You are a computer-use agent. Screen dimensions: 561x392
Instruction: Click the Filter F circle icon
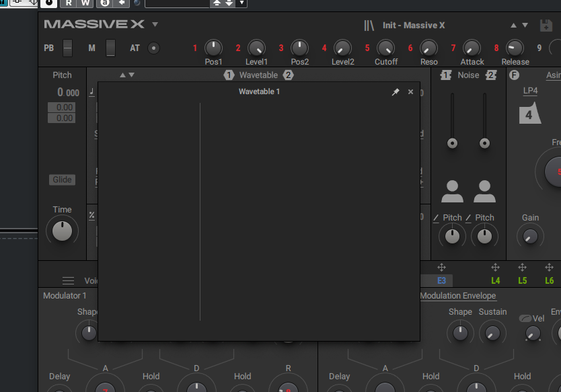(x=514, y=75)
